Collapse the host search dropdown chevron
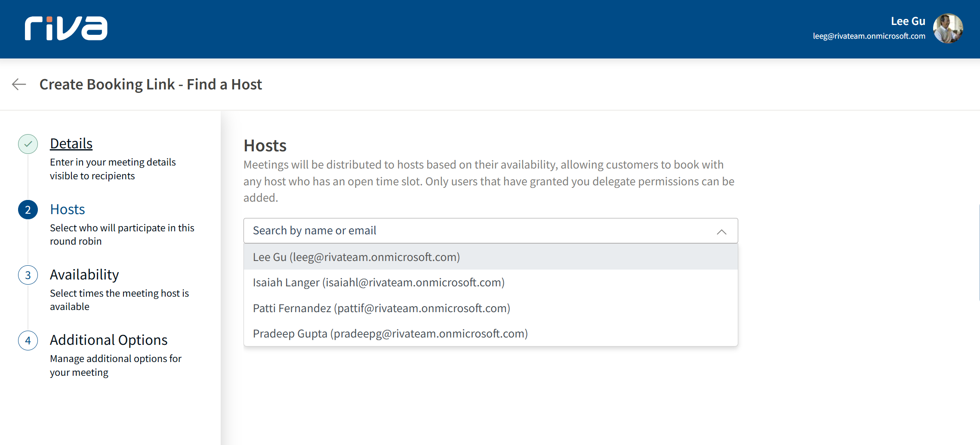The image size is (980, 445). (x=721, y=231)
